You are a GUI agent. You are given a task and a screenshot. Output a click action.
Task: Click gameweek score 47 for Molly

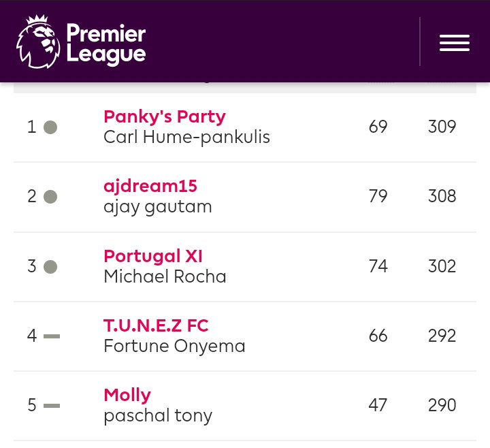click(378, 405)
